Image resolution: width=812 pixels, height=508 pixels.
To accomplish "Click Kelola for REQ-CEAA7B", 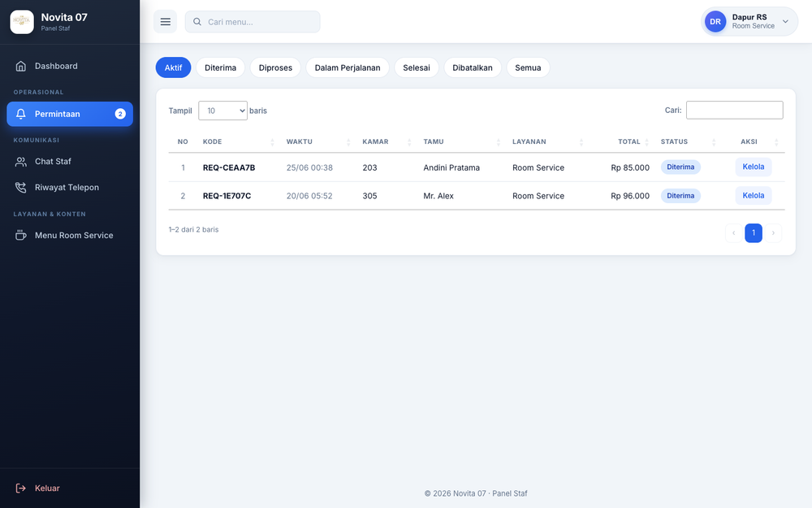I will (x=753, y=167).
